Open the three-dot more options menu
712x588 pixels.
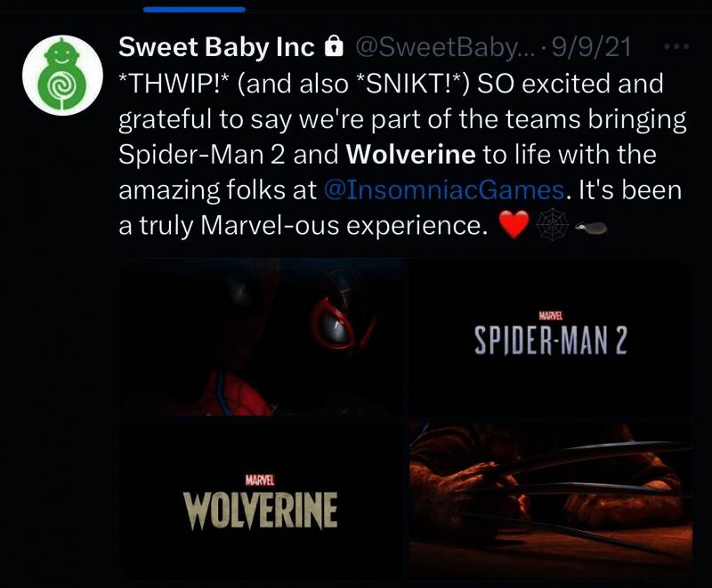[x=676, y=46]
